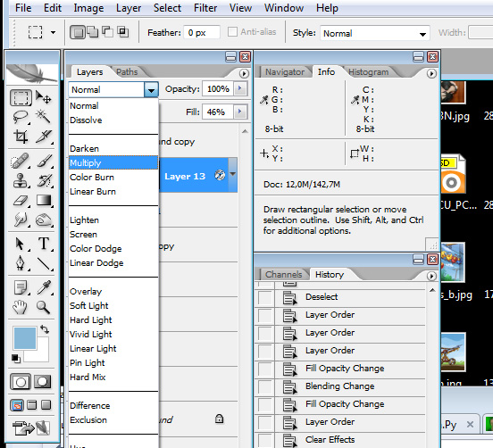Image resolution: width=493 pixels, height=448 pixels.
Task: Set selection mode to Add to Selection
Action: click(x=93, y=32)
